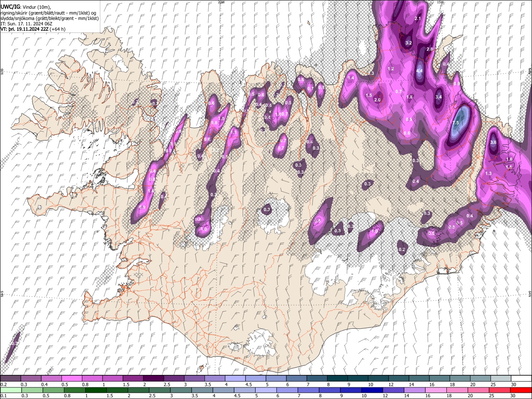
Task: Click the 3.8 value label in the east
Action: click(x=493, y=142)
